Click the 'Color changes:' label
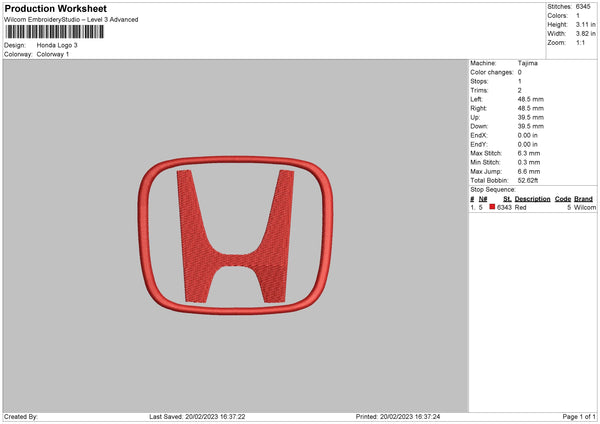600x424 pixels. coord(492,72)
